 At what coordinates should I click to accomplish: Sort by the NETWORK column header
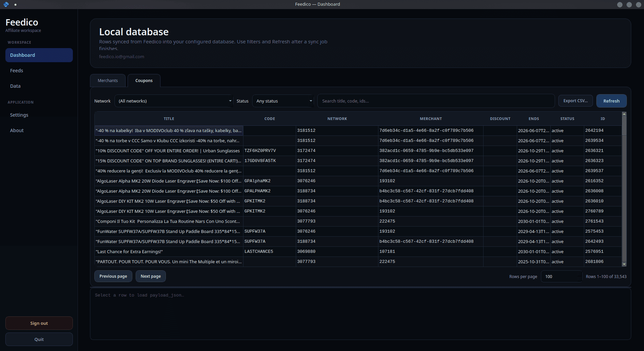coord(337,119)
